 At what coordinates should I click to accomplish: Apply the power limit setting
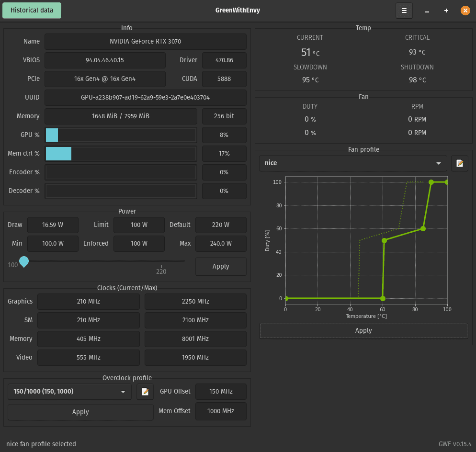[x=221, y=267]
